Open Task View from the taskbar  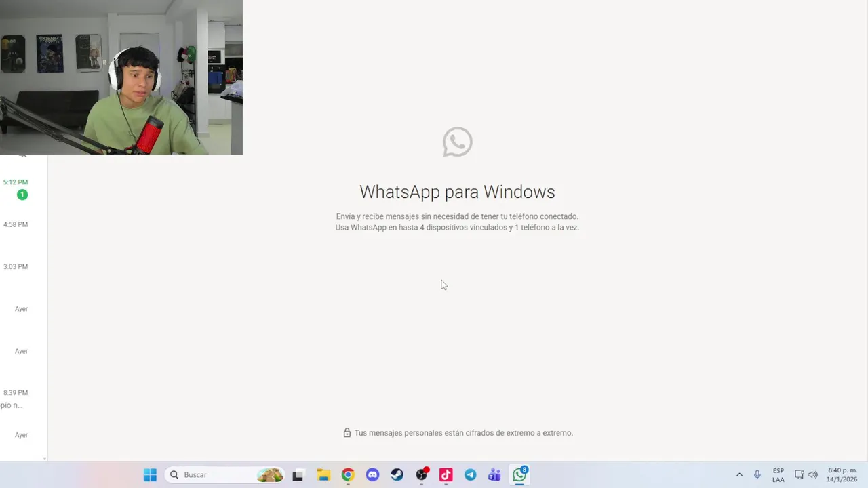click(298, 475)
